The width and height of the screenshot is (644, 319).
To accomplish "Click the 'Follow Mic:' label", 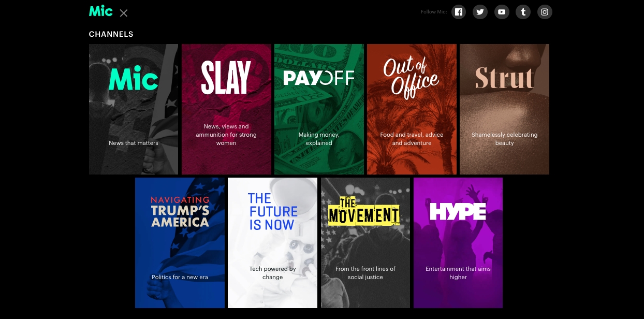I will (x=434, y=12).
